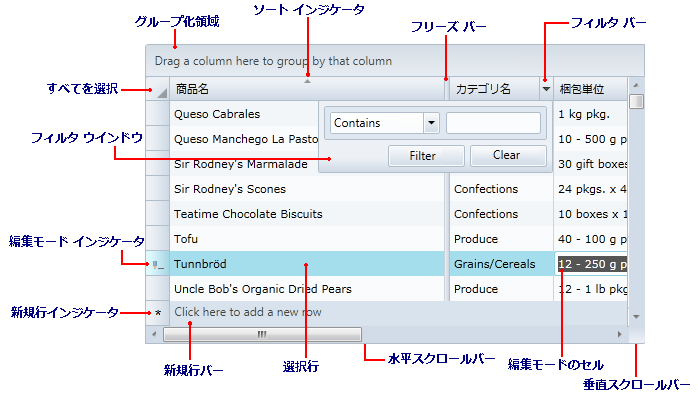Click the row header of Queso Cabrales

tap(158, 114)
